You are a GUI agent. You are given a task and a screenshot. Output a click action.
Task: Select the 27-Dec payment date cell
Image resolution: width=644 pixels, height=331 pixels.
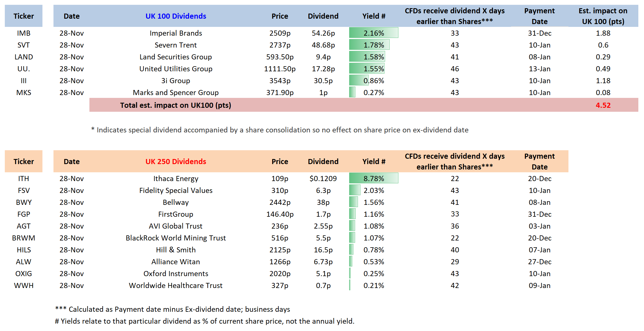pyautogui.click(x=540, y=262)
